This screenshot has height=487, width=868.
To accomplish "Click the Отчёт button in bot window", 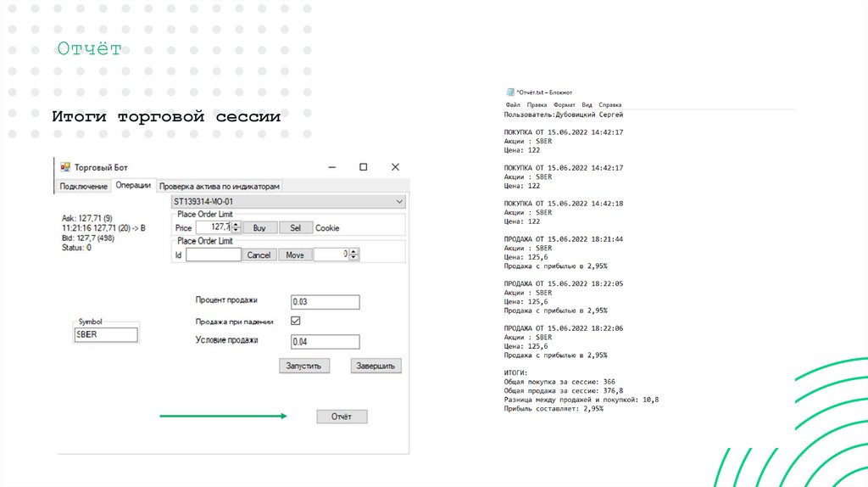I will (342, 417).
